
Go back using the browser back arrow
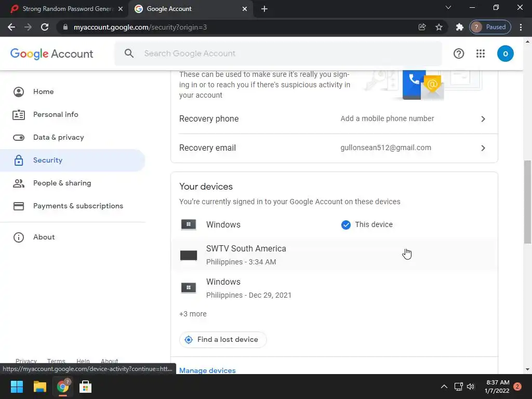[11, 27]
